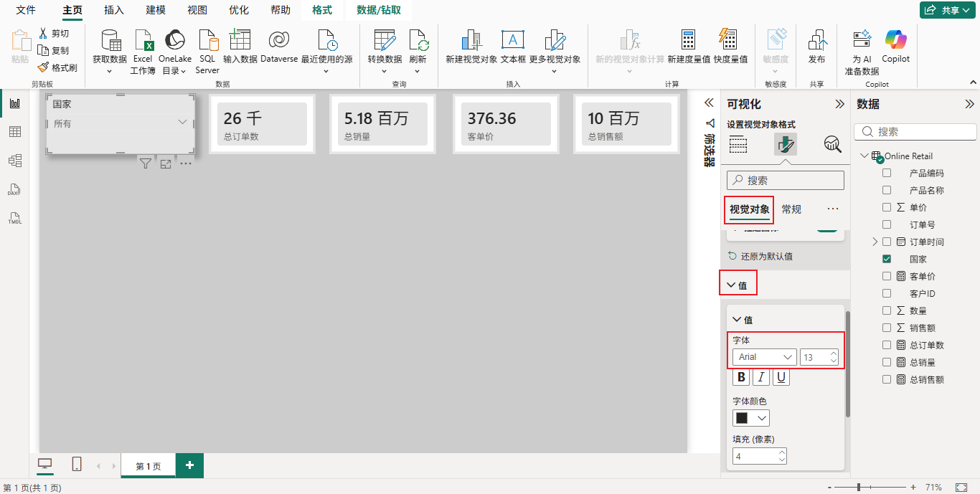Click 还原为默认值 reset link
This screenshot has height=494, width=980.
pos(760,256)
